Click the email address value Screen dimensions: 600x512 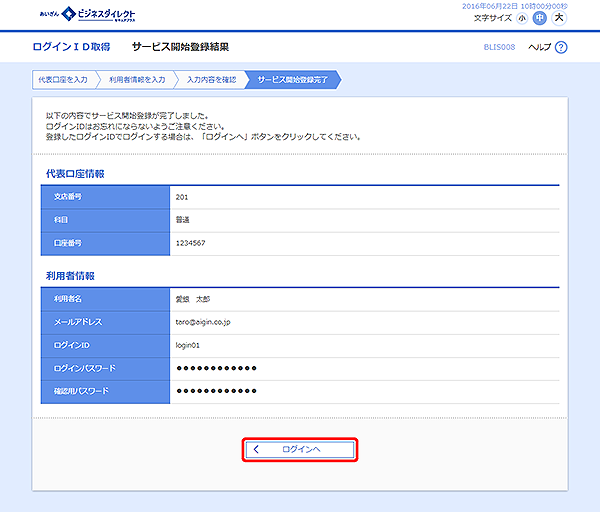[203, 322]
